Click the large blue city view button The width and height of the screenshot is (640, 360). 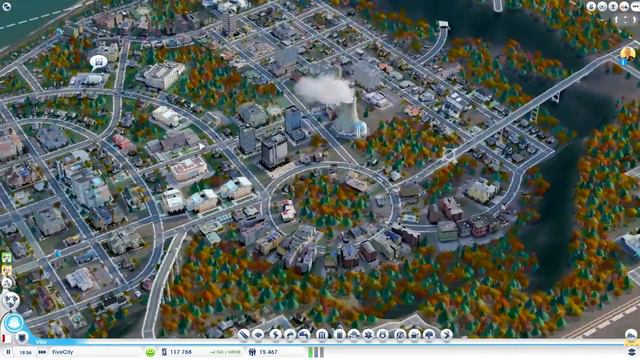pyautogui.click(x=13, y=323)
